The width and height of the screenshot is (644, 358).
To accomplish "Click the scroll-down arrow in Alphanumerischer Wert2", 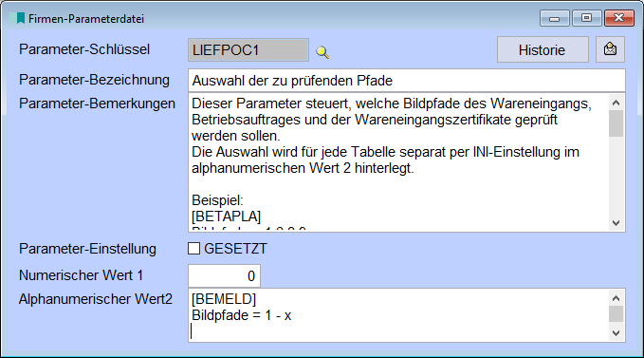I will (616, 333).
